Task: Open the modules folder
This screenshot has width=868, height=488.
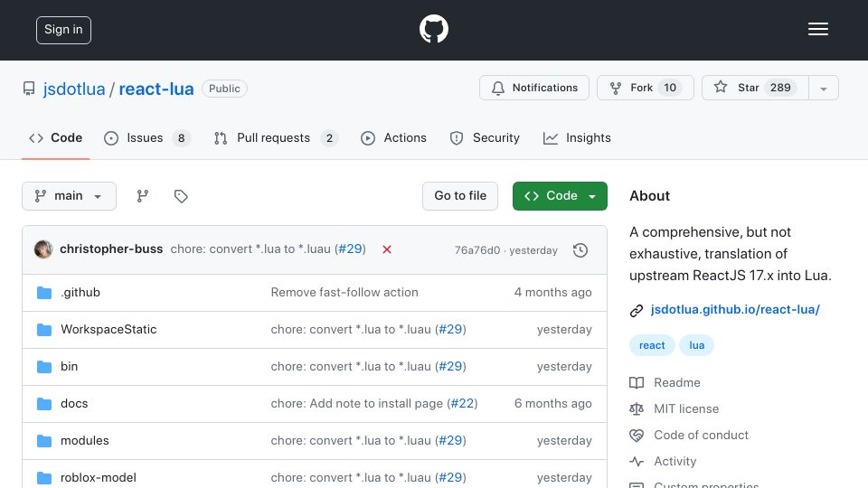Action: (x=85, y=440)
